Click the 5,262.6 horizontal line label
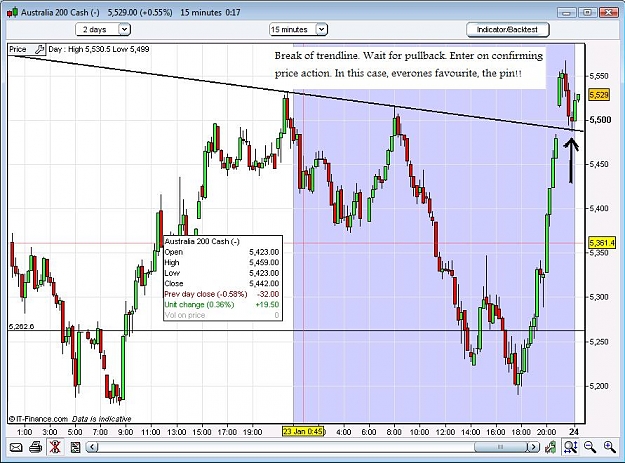The width and height of the screenshot is (625, 463). coord(21,326)
